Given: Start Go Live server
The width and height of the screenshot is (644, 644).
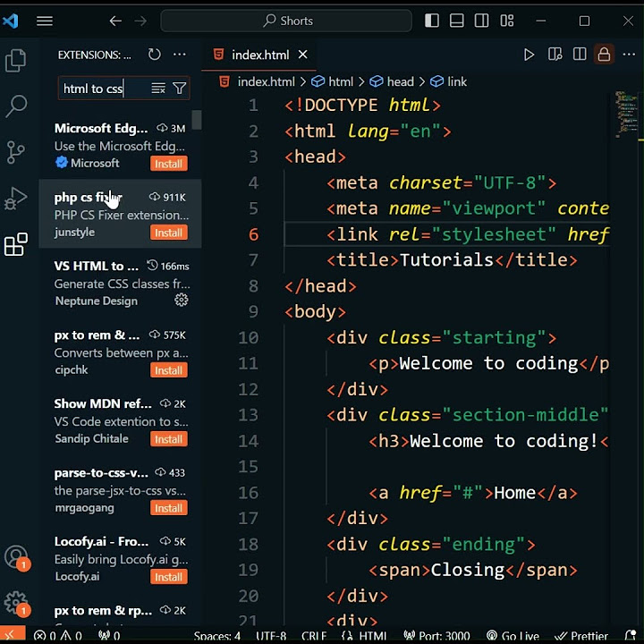Looking at the screenshot, I should [x=513, y=636].
